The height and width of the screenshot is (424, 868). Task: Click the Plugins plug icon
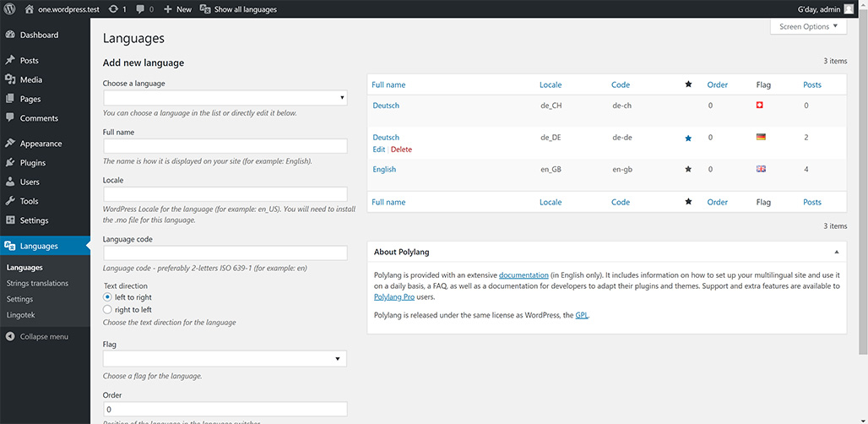(x=10, y=163)
